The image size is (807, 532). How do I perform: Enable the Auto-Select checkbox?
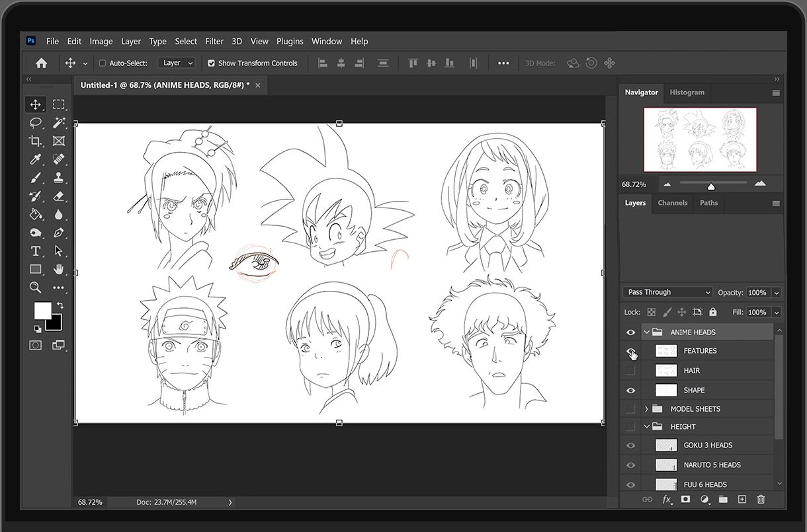point(103,63)
